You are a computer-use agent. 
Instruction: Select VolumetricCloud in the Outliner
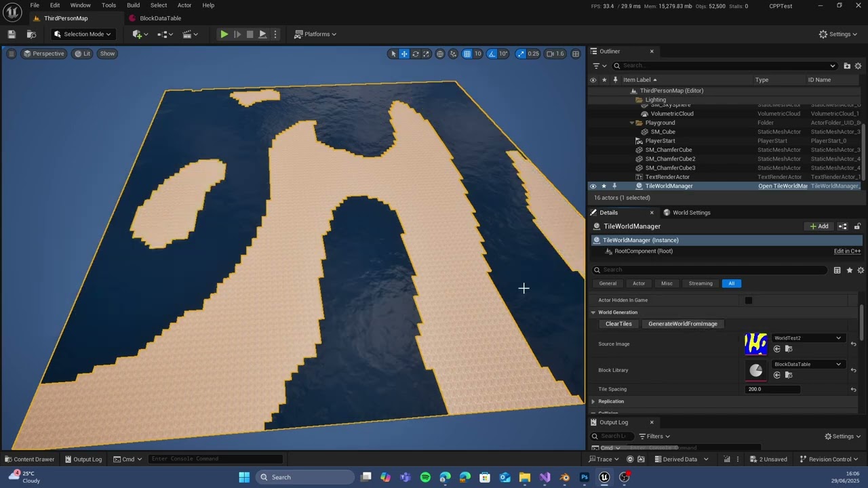tap(671, 114)
